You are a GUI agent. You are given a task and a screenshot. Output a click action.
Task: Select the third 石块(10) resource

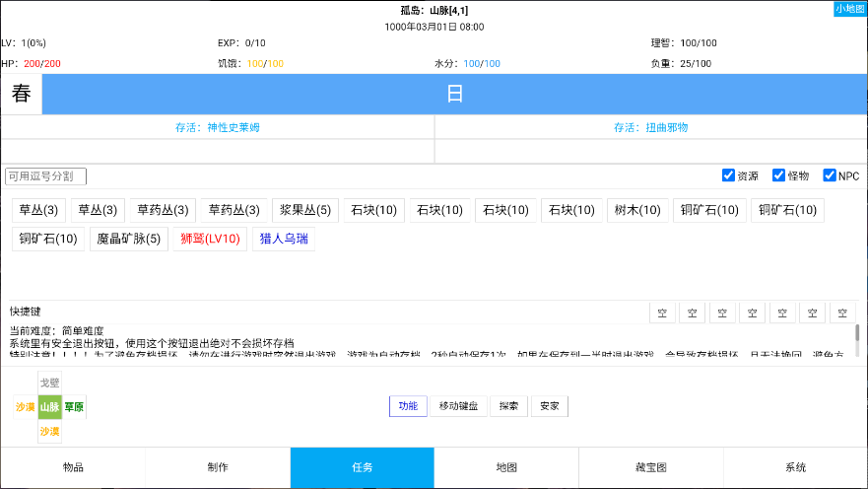coord(506,210)
